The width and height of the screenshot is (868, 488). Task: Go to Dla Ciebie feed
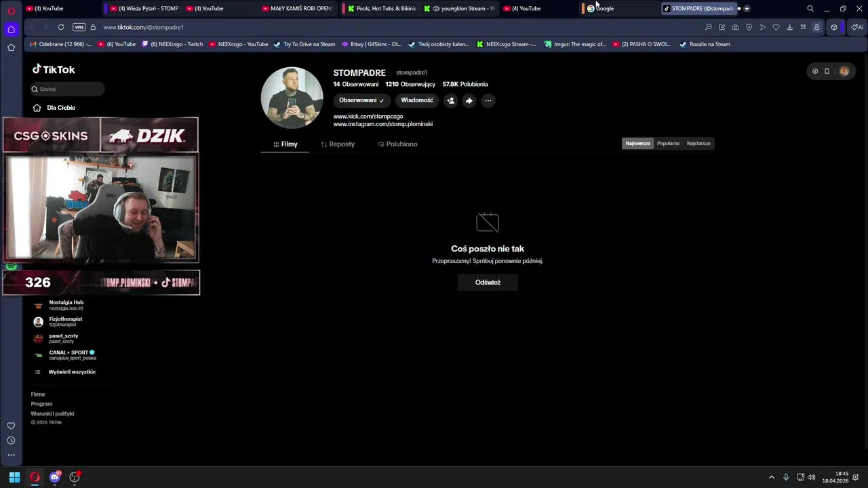[54, 108]
